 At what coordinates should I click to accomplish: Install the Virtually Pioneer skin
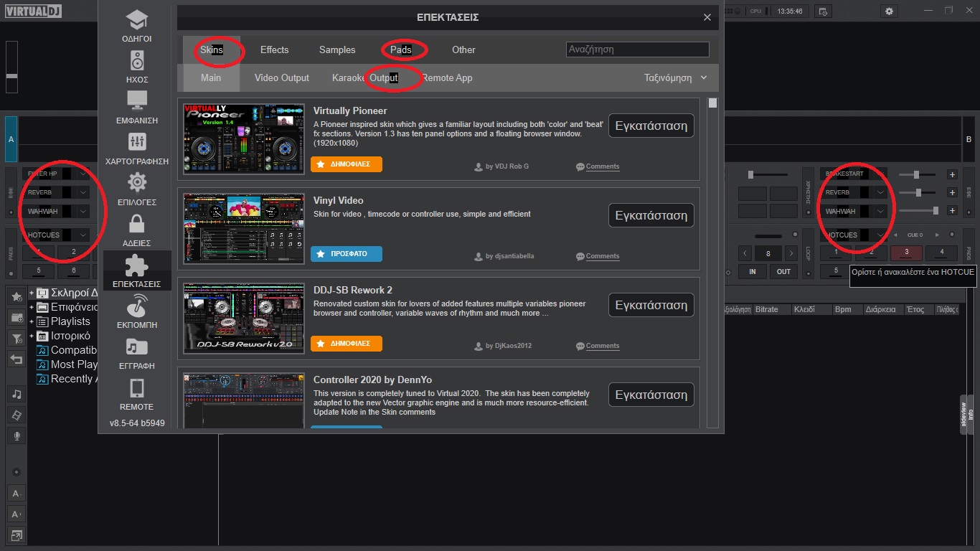coord(651,126)
